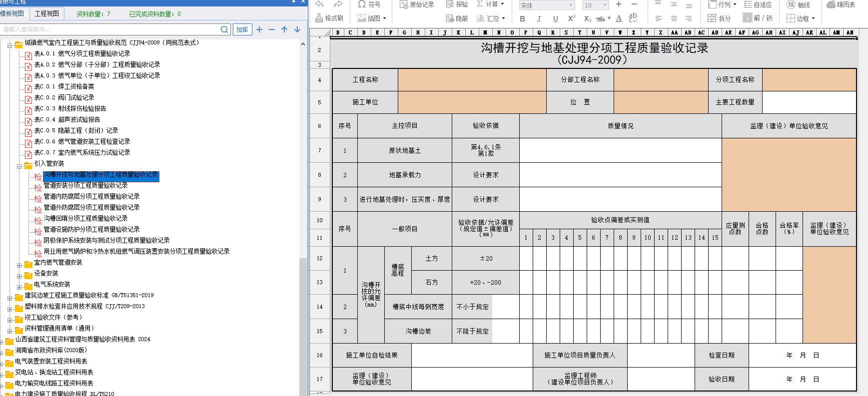Activate the 格式刷 format painter
Image resolution: width=868 pixels, height=396 pixels.
[x=329, y=18]
